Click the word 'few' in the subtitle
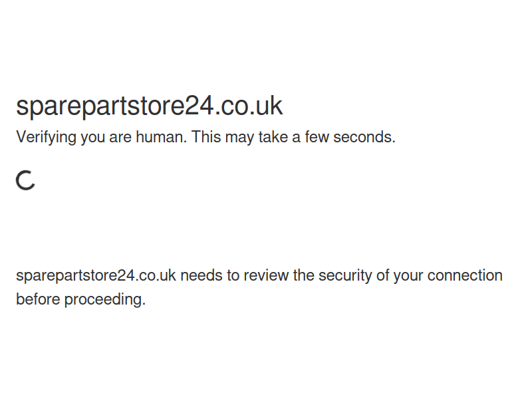 tap(317, 137)
